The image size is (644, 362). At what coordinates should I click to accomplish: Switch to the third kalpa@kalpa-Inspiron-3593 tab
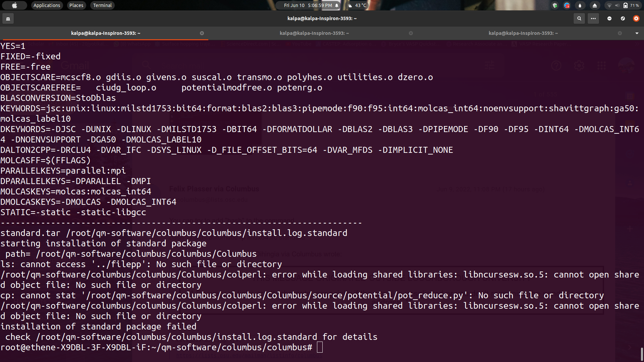(523, 33)
